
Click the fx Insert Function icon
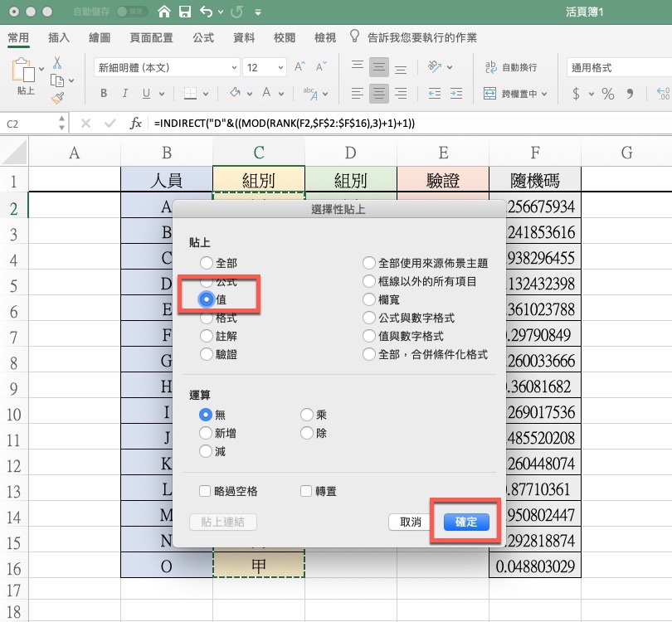[x=135, y=124]
